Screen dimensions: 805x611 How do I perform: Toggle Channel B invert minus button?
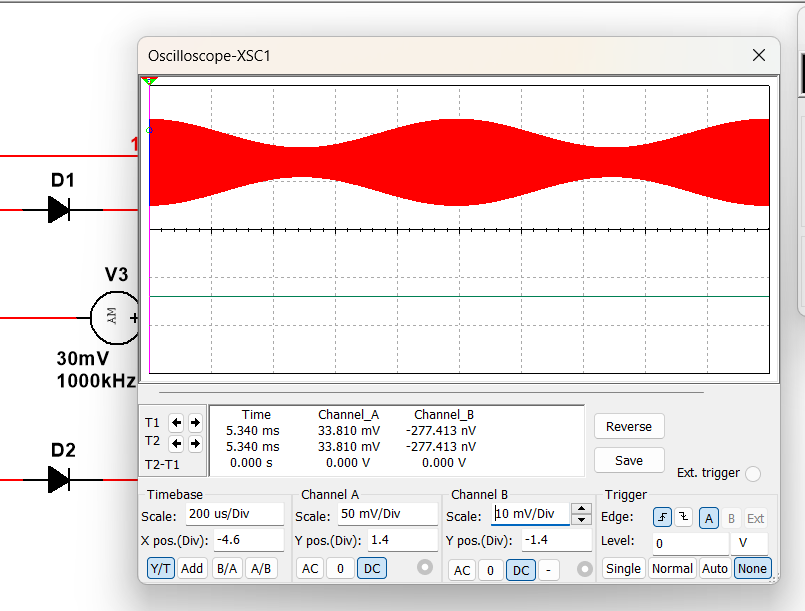tap(548, 570)
